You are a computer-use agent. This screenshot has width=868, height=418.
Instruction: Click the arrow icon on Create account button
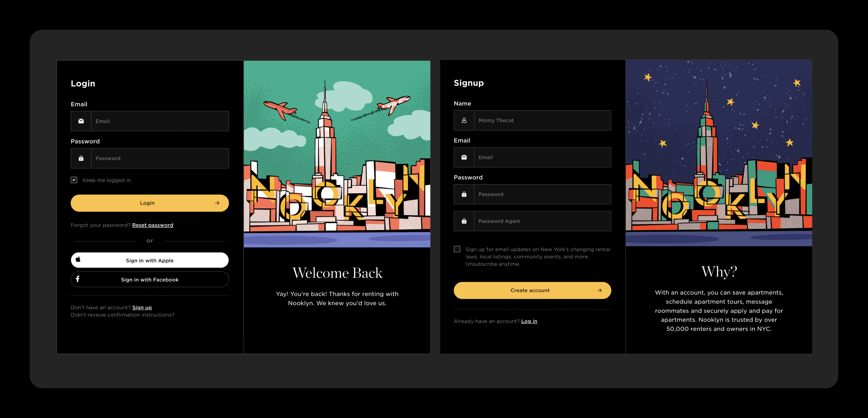(600, 290)
